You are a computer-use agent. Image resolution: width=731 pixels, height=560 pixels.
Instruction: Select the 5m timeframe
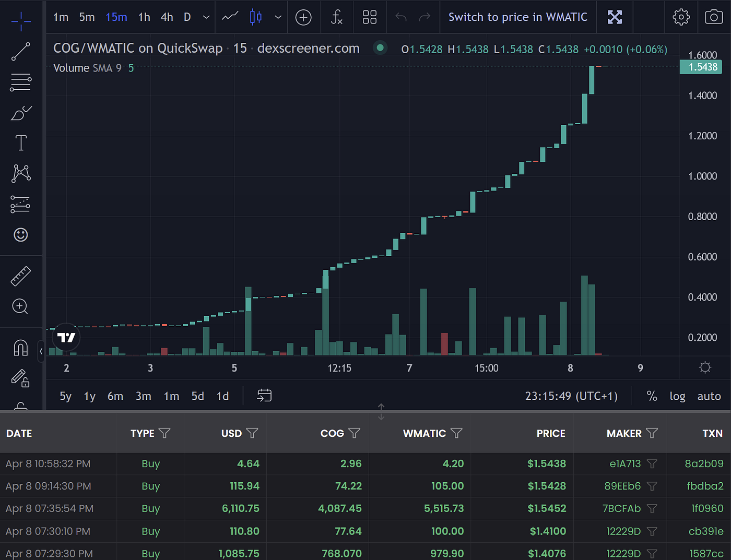[87, 17]
